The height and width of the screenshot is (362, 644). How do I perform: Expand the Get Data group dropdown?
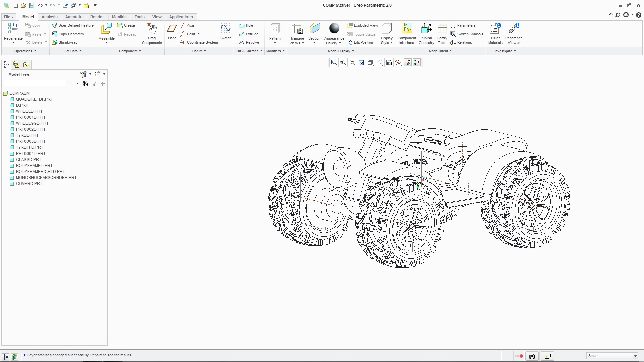click(72, 51)
